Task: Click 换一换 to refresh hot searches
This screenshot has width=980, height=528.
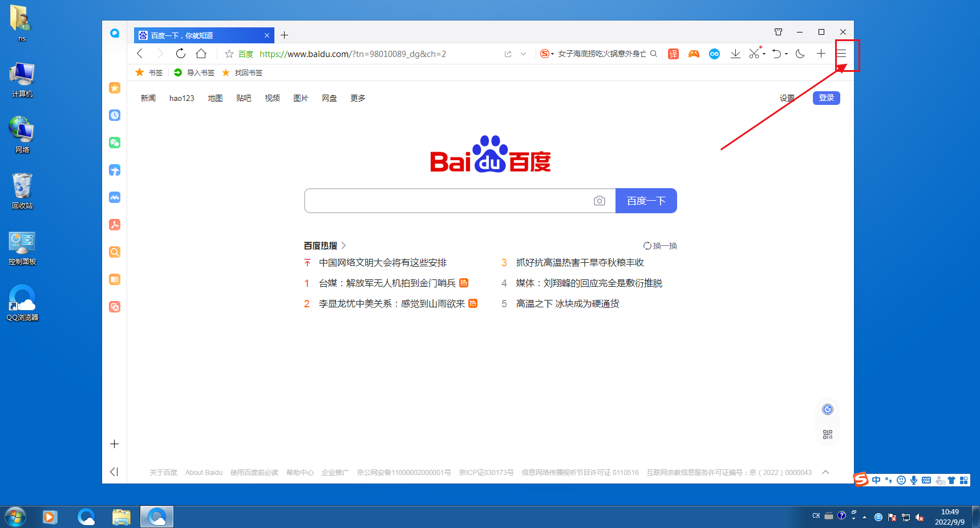Action: 660,246
